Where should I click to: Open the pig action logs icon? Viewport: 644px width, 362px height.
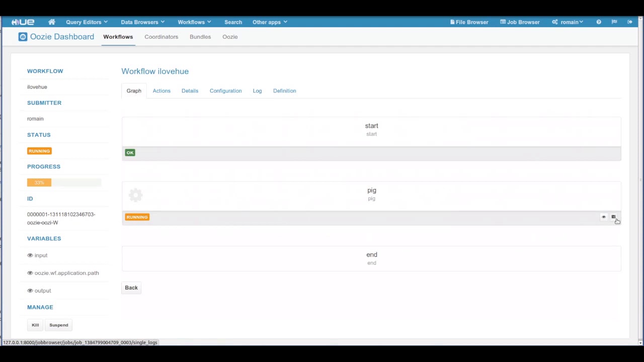pyautogui.click(x=613, y=217)
